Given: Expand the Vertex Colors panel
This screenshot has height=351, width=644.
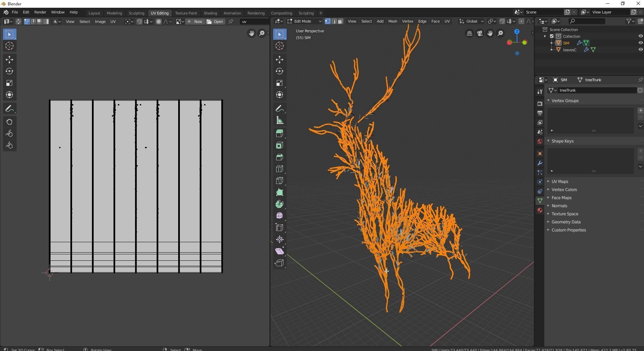Looking at the screenshot, I should tap(564, 190).
